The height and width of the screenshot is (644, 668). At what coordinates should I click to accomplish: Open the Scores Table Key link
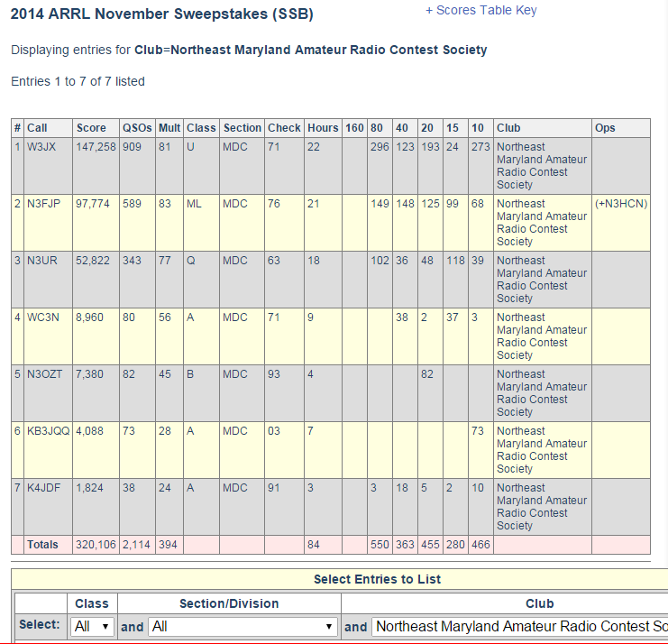point(481,10)
